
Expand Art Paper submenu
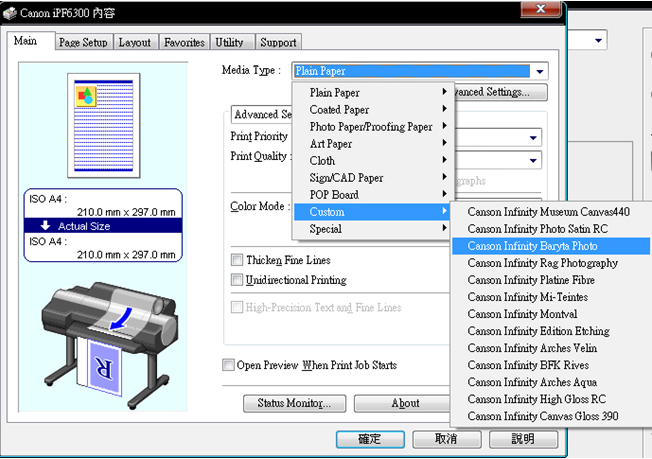[372, 143]
